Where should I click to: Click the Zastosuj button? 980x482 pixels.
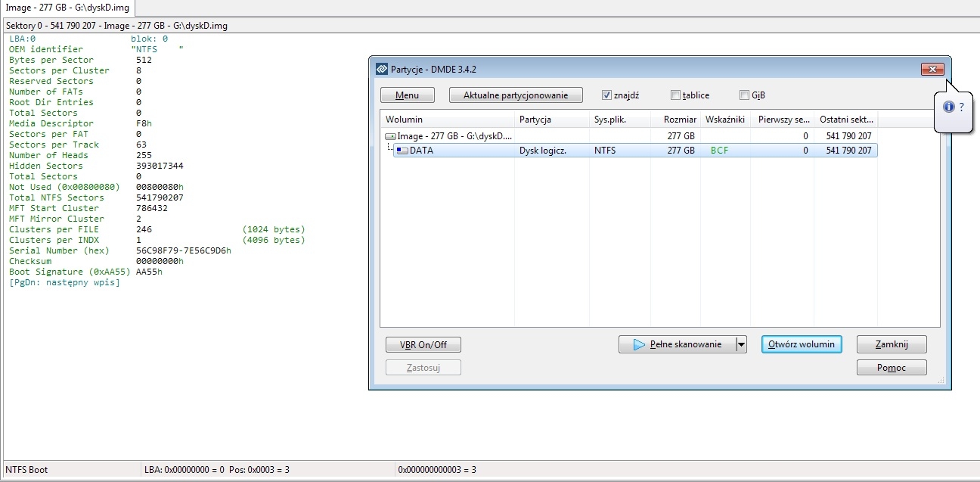[423, 367]
